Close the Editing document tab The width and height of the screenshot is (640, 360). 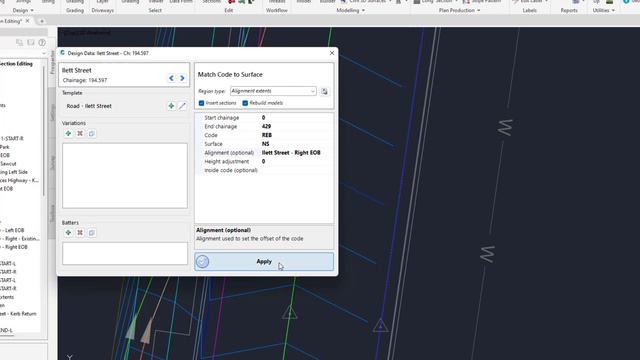click(27, 21)
